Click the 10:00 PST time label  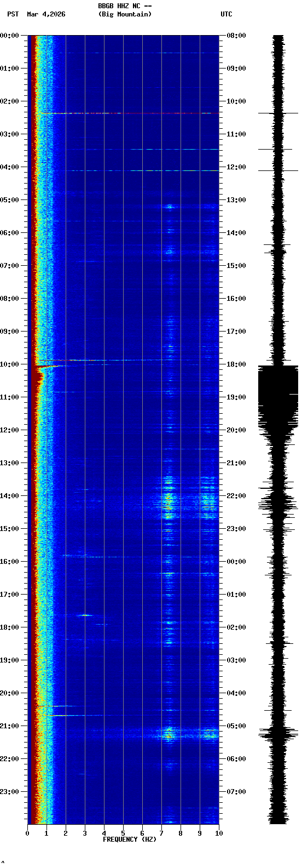click(x=9, y=364)
